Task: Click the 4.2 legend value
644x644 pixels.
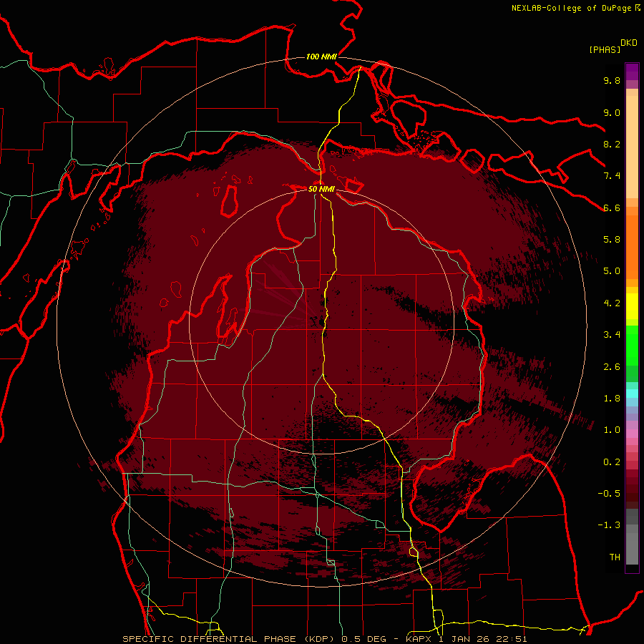Action: 612,303
